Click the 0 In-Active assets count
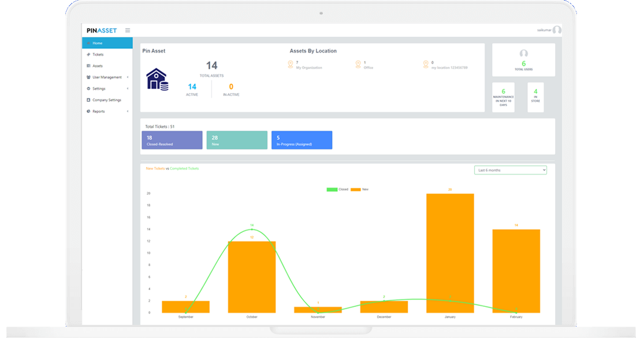The image size is (644, 363). click(x=231, y=87)
